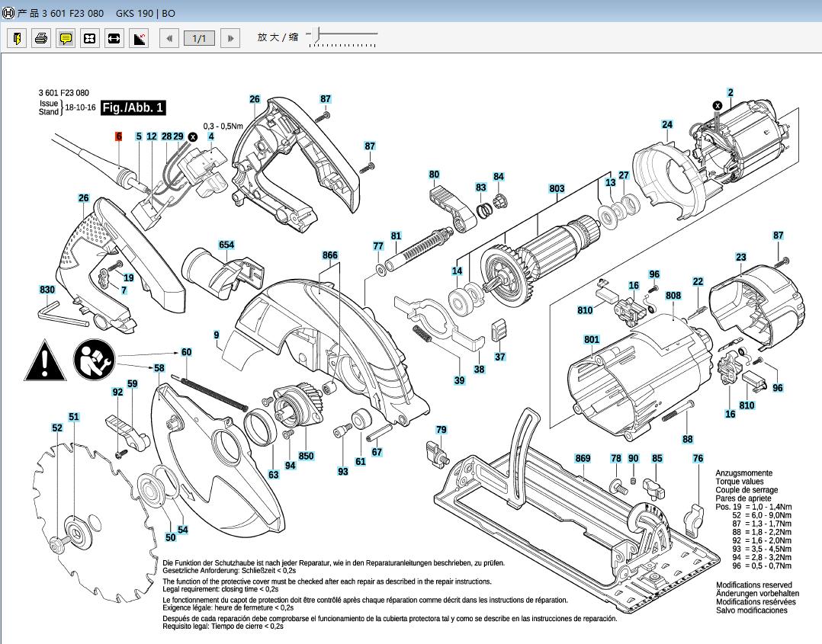Select part number 85 wing knob label
The height and width of the screenshot is (644, 822).
coord(657,459)
